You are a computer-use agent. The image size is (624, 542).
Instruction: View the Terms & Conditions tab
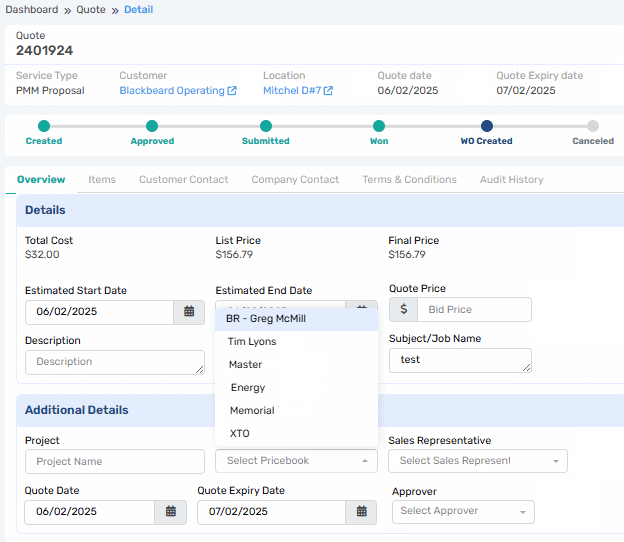(410, 180)
